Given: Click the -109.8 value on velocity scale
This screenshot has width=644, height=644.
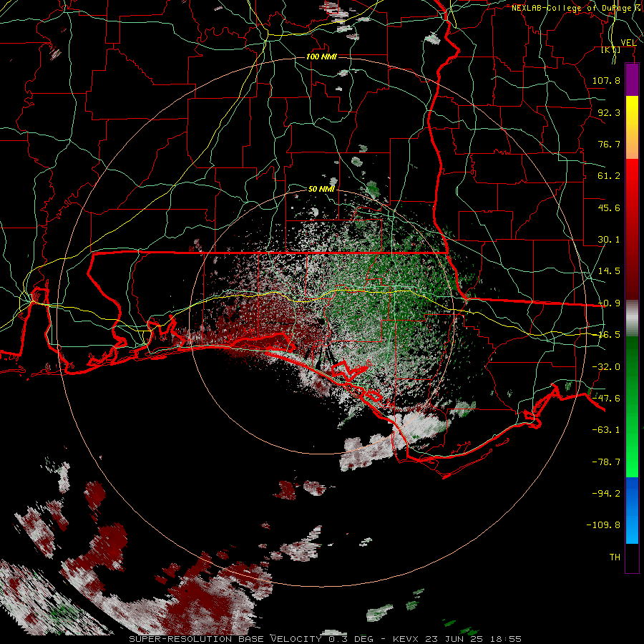Looking at the screenshot, I should (603, 525).
